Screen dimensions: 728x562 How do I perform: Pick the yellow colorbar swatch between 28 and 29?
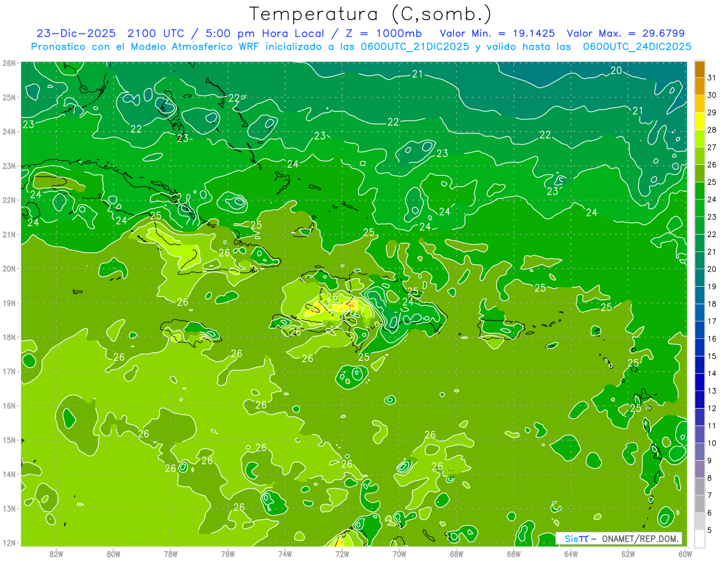point(700,121)
